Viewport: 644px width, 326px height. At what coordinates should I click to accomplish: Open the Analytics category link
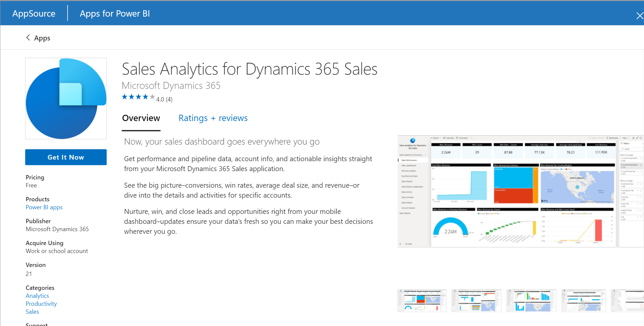[x=37, y=296]
